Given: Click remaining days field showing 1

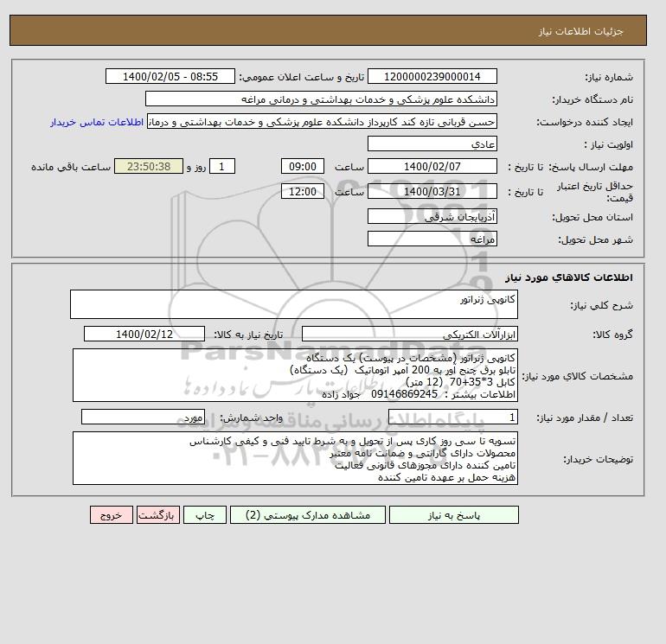Looking at the screenshot, I should pyautogui.click(x=221, y=167).
